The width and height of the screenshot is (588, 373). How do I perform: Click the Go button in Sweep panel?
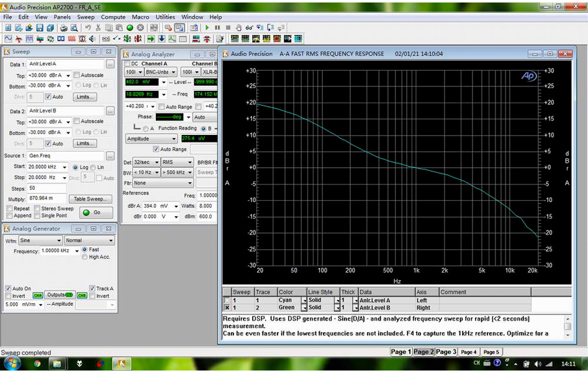pyautogui.click(x=96, y=213)
